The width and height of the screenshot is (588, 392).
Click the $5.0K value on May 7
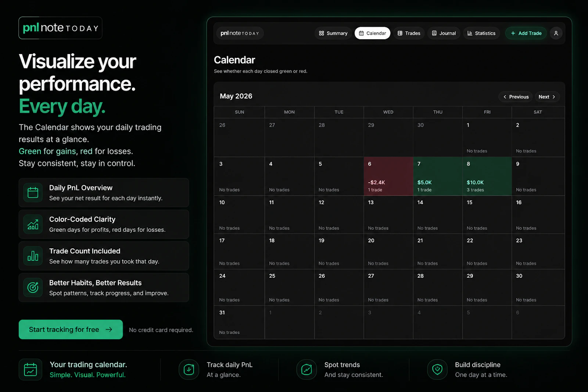pyautogui.click(x=424, y=183)
